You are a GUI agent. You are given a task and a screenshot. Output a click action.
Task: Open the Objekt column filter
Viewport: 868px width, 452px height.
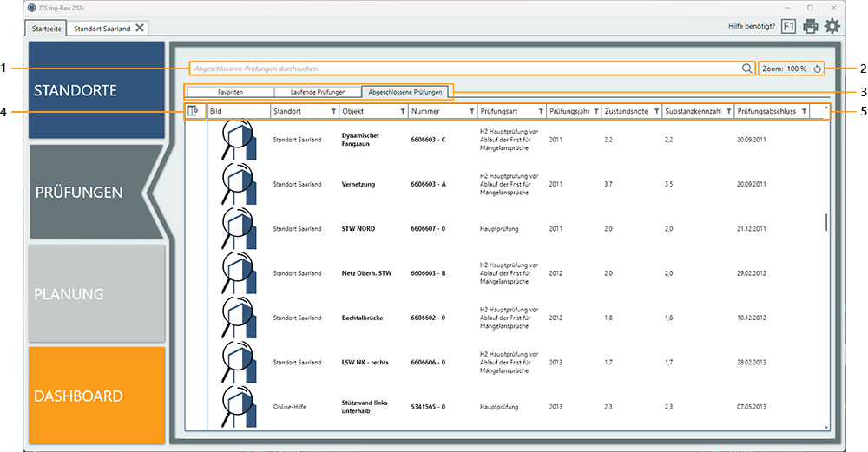point(402,111)
